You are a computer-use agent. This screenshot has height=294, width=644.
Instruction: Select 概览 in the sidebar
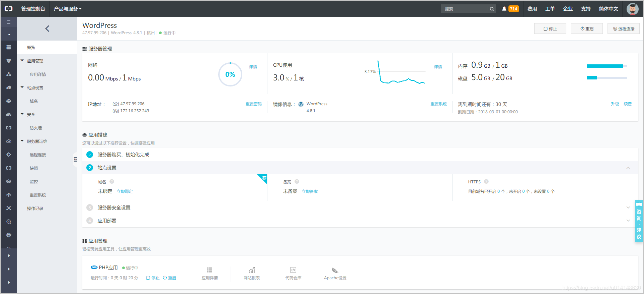pyautogui.click(x=47, y=47)
